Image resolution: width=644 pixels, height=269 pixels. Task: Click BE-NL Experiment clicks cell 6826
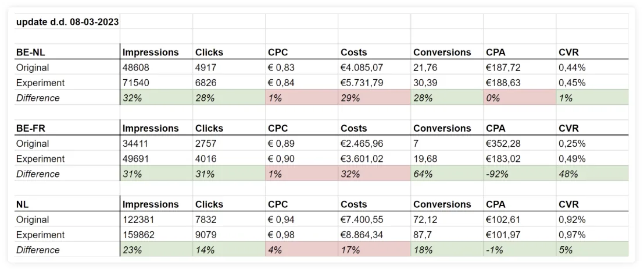[229, 82]
